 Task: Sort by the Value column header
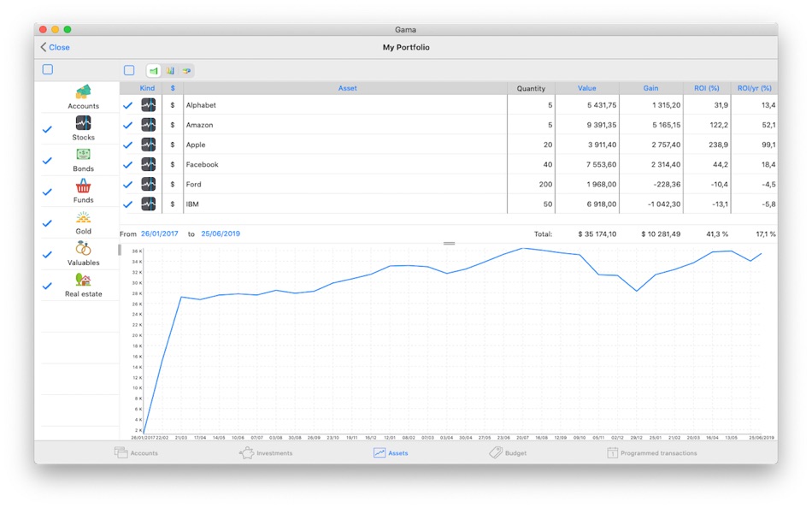pos(586,88)
